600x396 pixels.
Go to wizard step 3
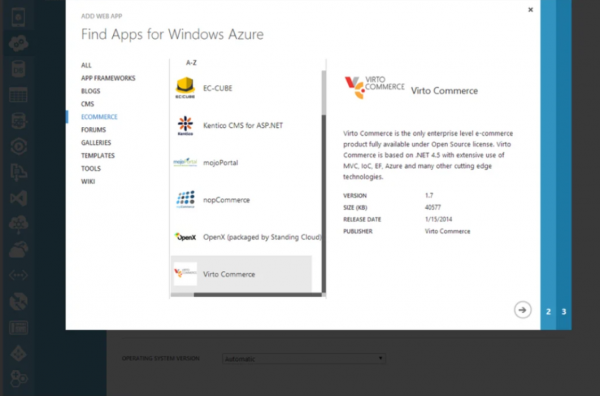[564, 311]
